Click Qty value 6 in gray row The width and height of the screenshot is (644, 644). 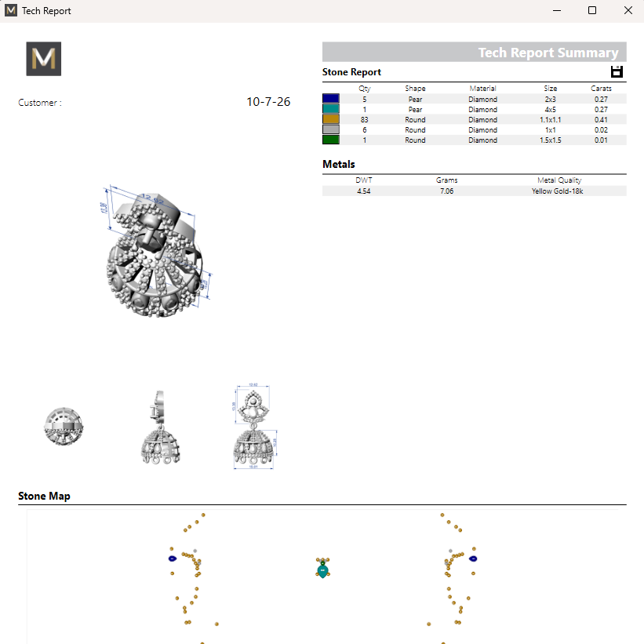pos(364,129)
